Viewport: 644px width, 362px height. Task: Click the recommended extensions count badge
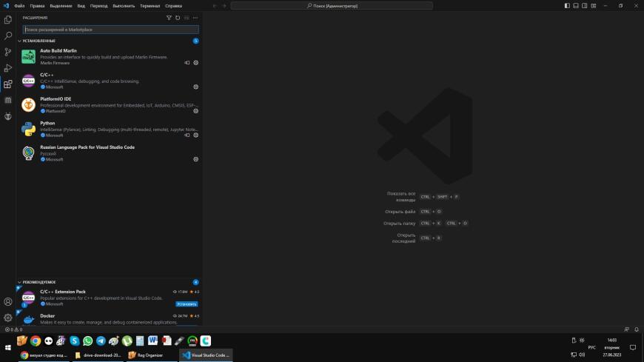196,282
